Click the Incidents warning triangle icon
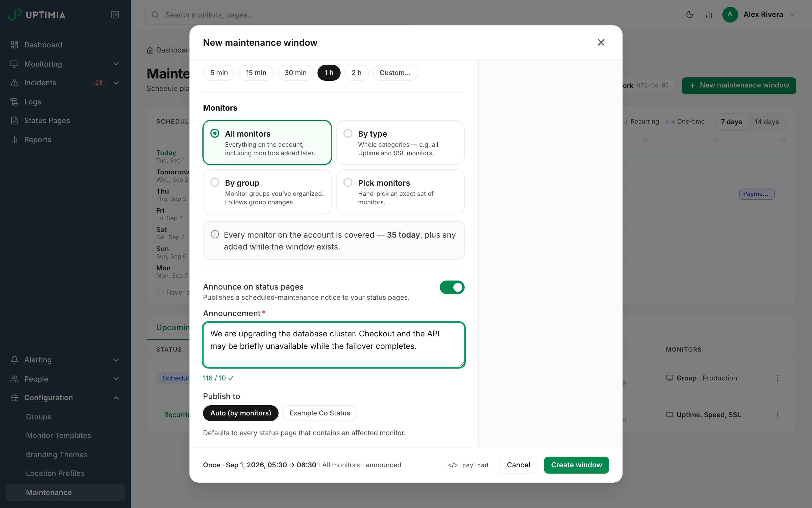 point(14,83)
